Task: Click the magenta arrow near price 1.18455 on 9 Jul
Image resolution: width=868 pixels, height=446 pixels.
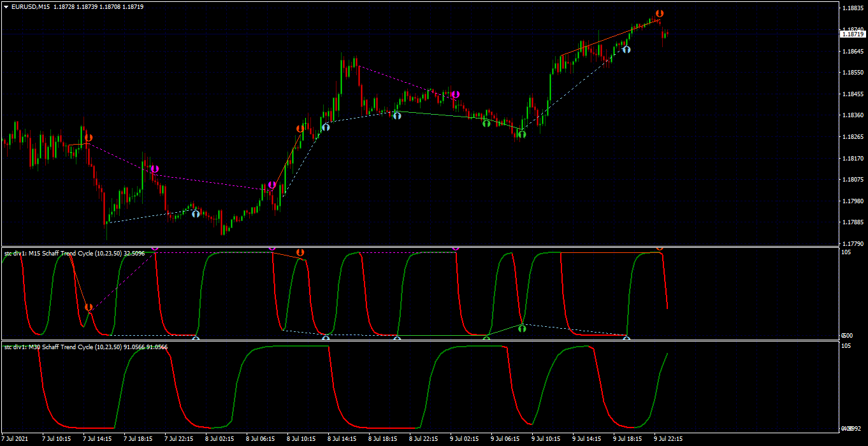Action: pyautogui.click(x=455, y=95)
